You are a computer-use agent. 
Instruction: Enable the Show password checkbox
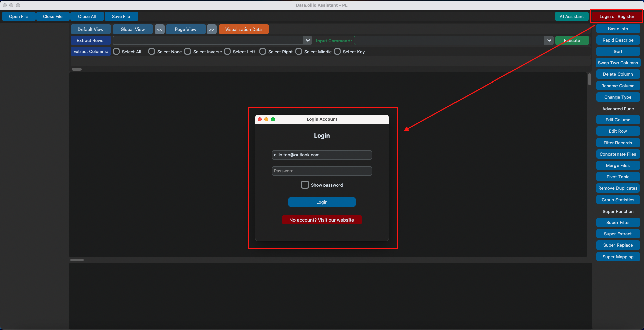pyautogui.click(x=305, y=185)
